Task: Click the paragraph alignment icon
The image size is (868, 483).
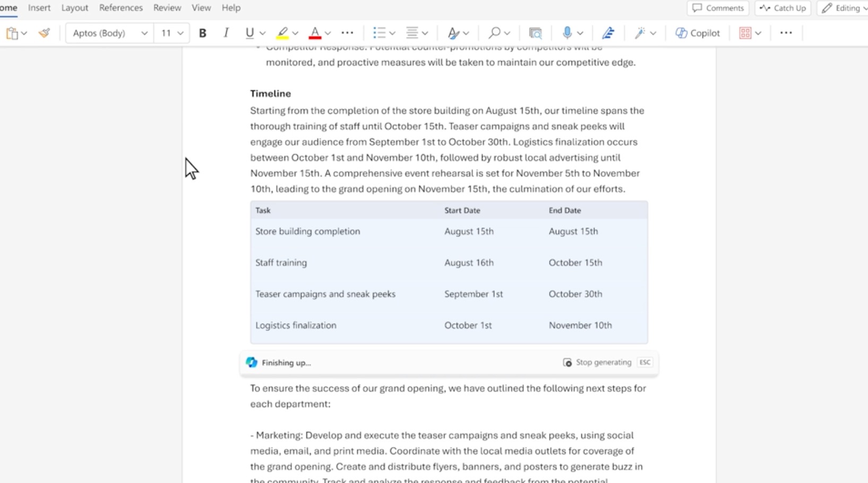Action: [412, 33]
